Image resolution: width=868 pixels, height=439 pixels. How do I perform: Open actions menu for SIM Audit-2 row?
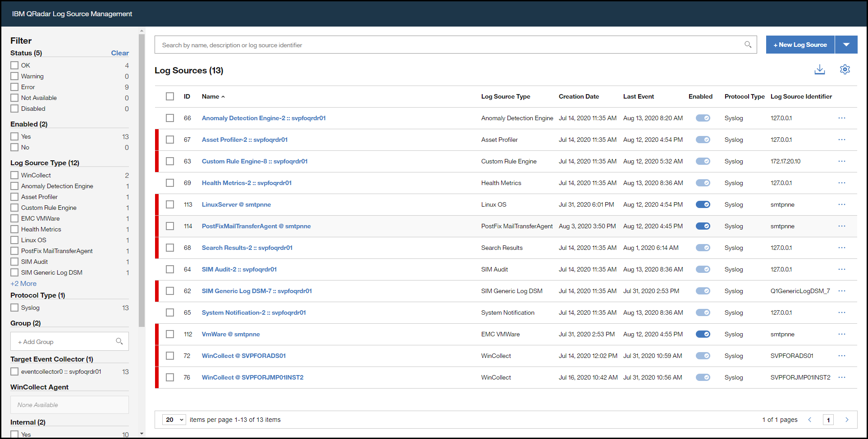pos(842,269)
